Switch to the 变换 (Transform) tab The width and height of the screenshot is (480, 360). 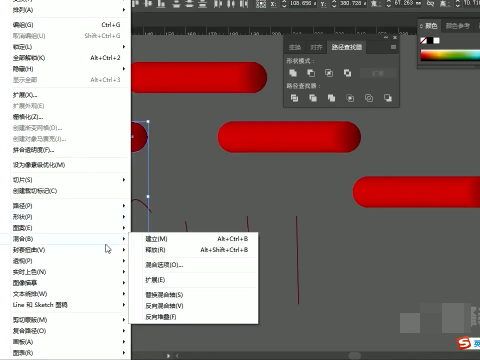295,47
